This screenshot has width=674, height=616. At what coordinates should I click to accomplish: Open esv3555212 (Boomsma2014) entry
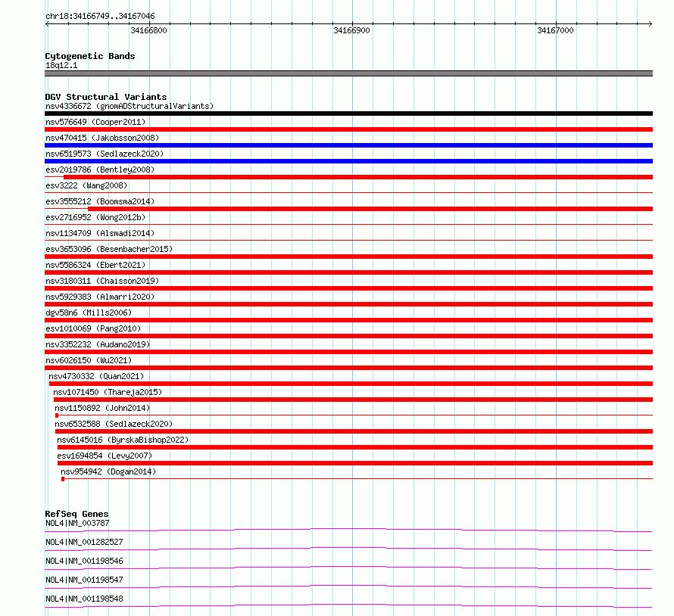(100, 201)
